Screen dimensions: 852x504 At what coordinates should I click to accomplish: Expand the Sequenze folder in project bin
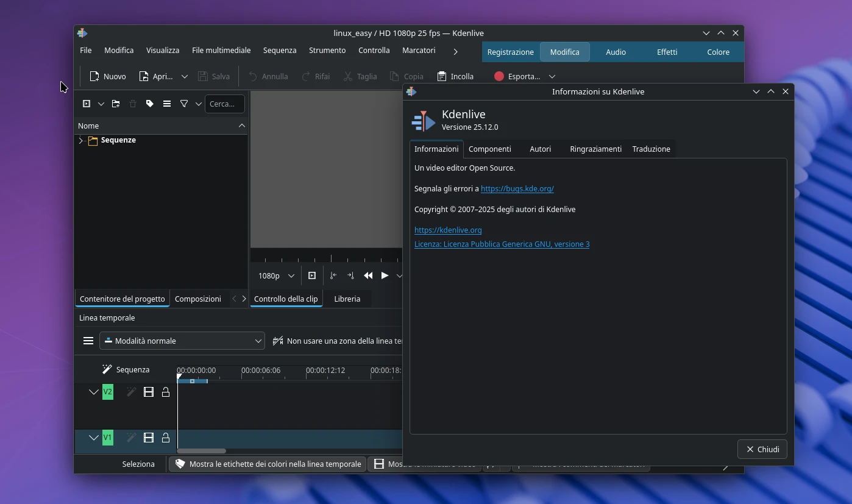tap(81, 141)
